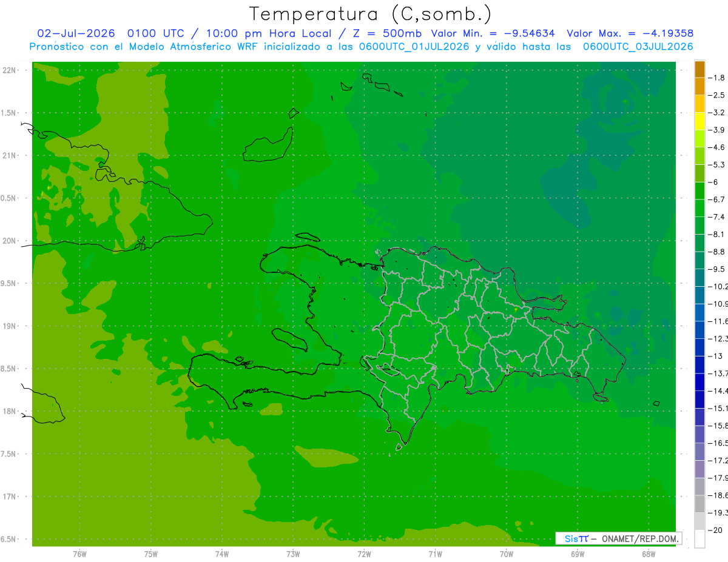This screenshot has height=562, width=728.
Task: Click the "-8.8" colorbar label
Action: (716, 252)
